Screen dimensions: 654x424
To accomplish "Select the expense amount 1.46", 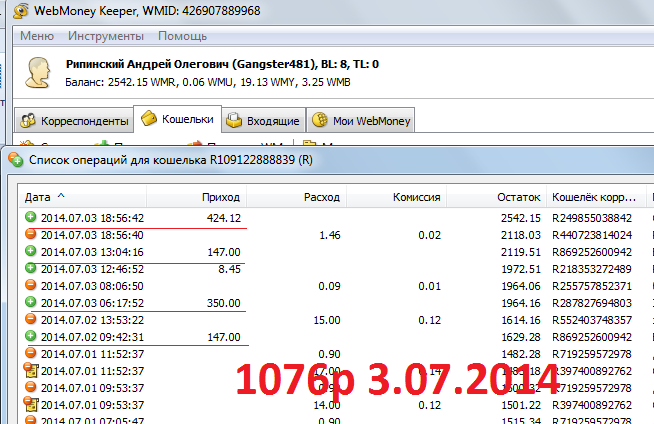I will click(330, 235).
